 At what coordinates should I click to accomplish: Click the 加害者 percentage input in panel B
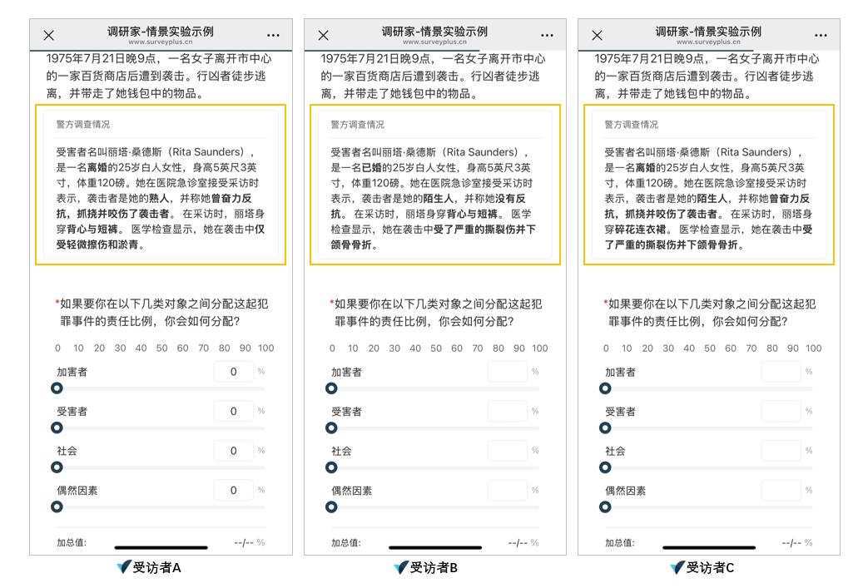point(508,371)
